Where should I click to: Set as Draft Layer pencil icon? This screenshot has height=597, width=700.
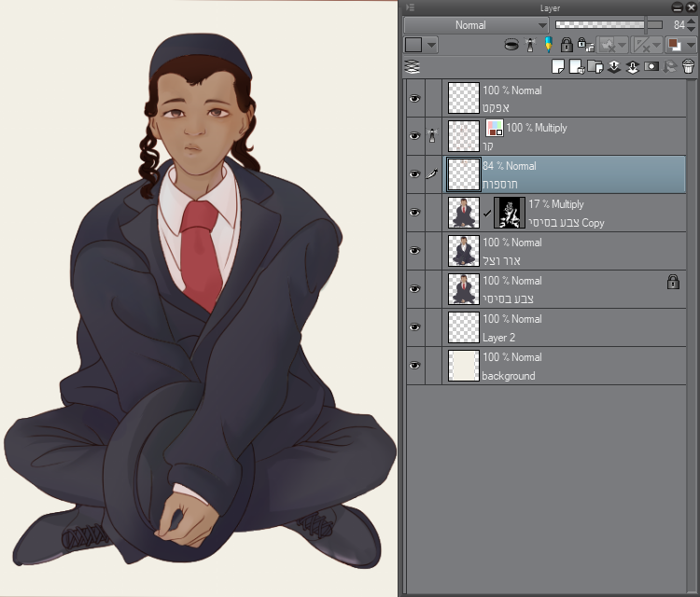pyautogui.click(x=547, y=45)
